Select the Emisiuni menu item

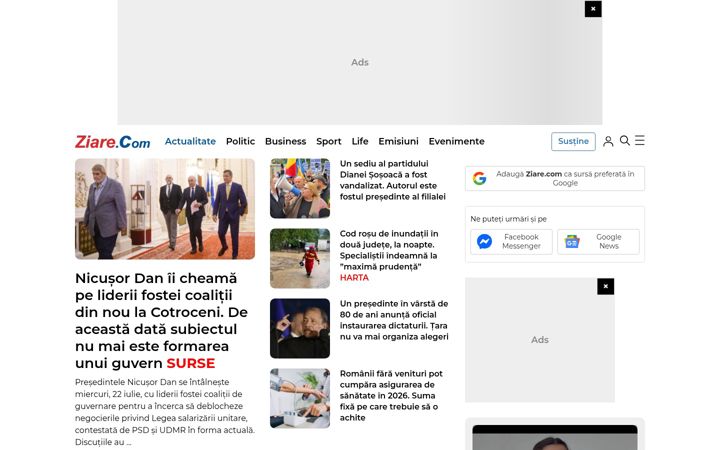click(x=398, y=141)
